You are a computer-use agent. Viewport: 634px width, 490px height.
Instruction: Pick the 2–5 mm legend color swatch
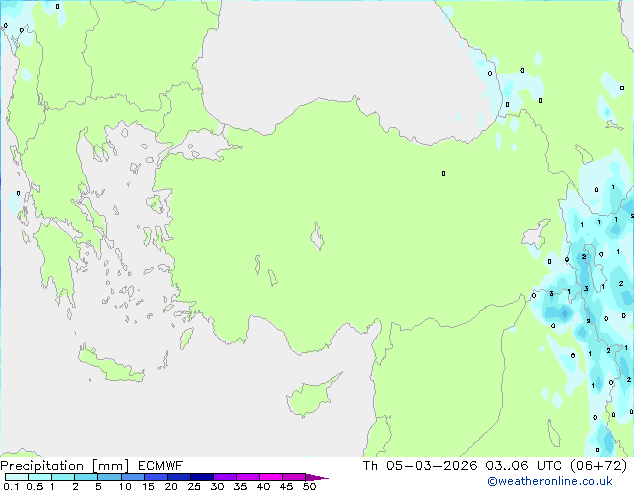[86, 477]
